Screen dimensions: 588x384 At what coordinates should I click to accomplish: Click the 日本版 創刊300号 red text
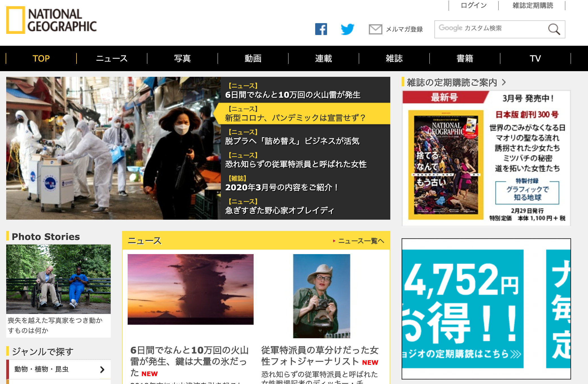tap(527, 114)
